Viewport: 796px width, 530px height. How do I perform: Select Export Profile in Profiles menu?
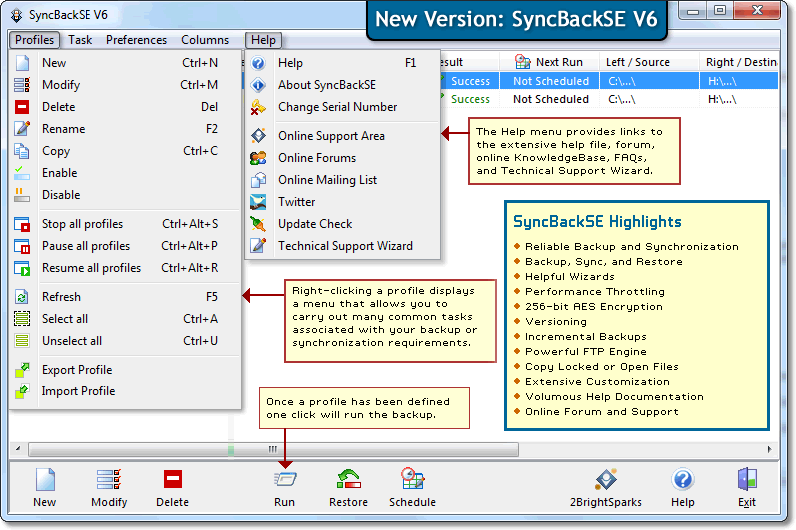[77, 370]
